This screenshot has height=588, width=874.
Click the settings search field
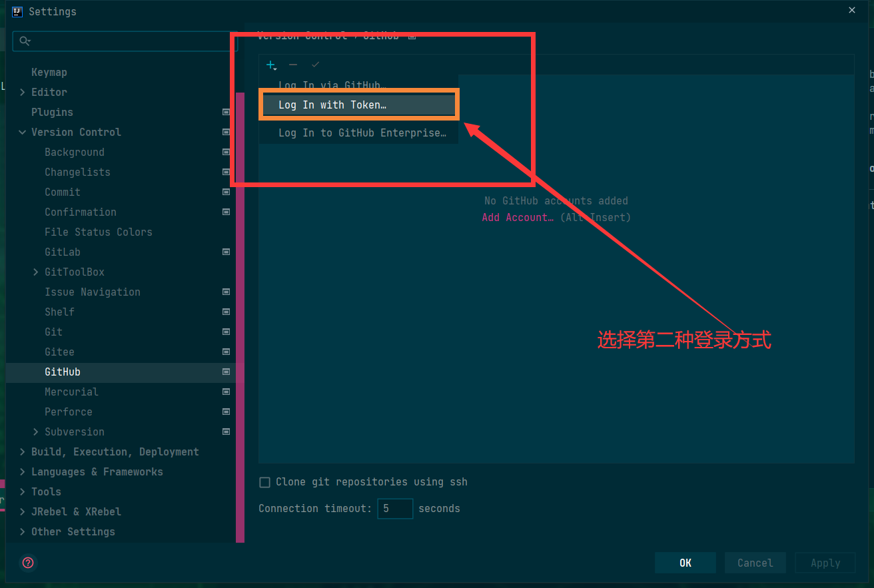click(x=125, y=41)
